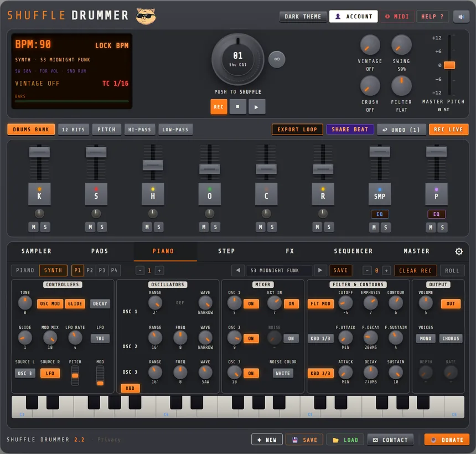Trigger the C clap drum pad

266,194
